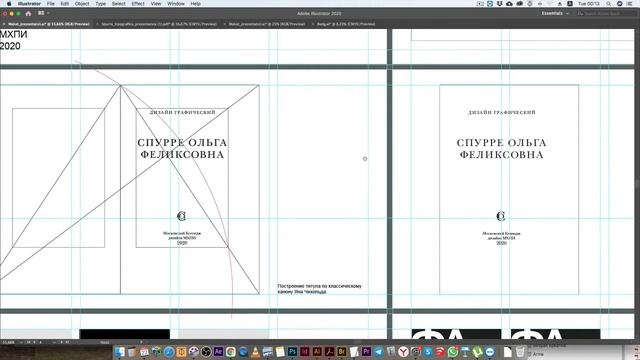Open the Help menu
The width and height of the screenshot is (640, 360).
pos(196,4)
